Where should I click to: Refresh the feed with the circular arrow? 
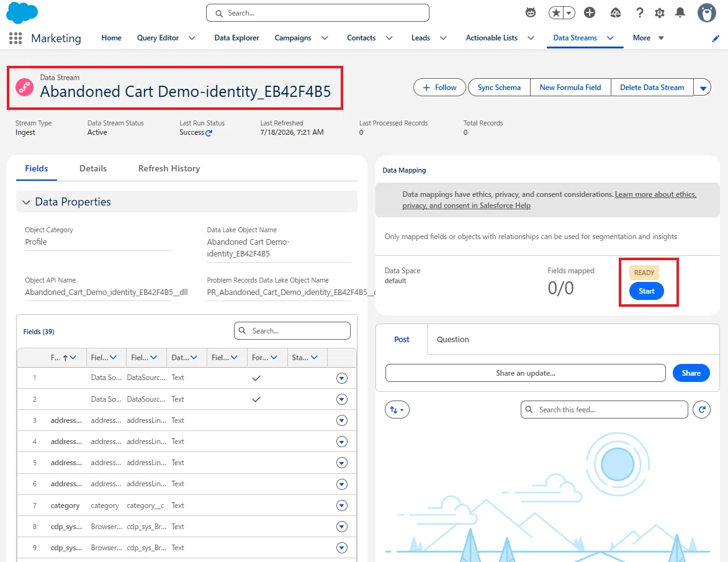[701, 410]
